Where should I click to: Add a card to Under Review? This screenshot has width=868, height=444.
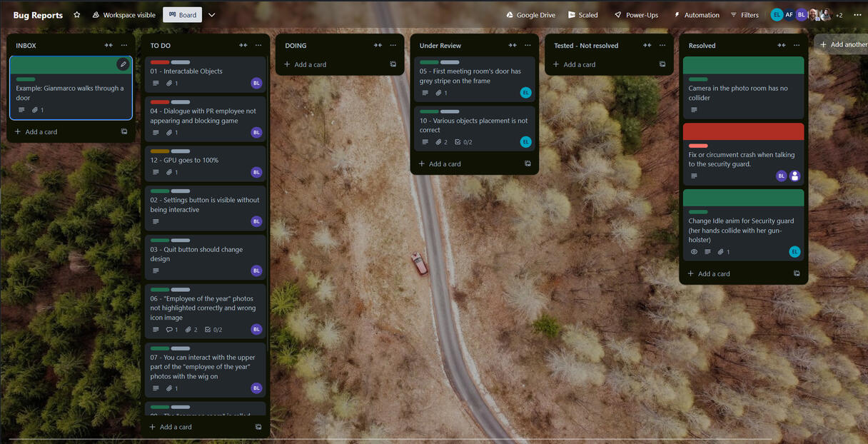pyautogui.click(x=439, y=163)
